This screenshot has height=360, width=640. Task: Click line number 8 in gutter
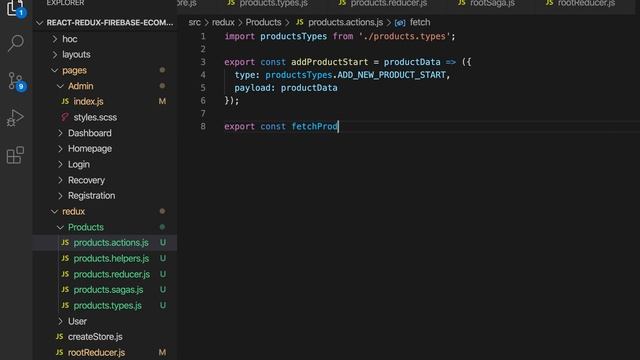(x=203, y=126)
